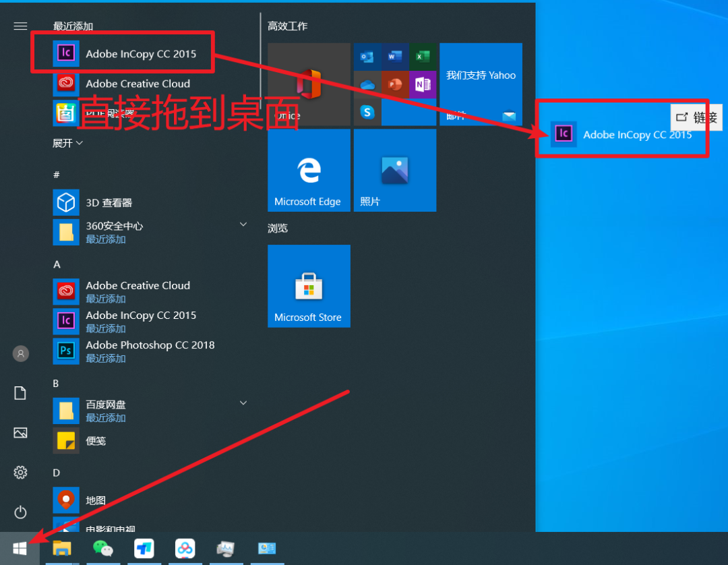Click the 最近添加 section heading
Screen dimensions: 728x565
[x=73, y=26]
